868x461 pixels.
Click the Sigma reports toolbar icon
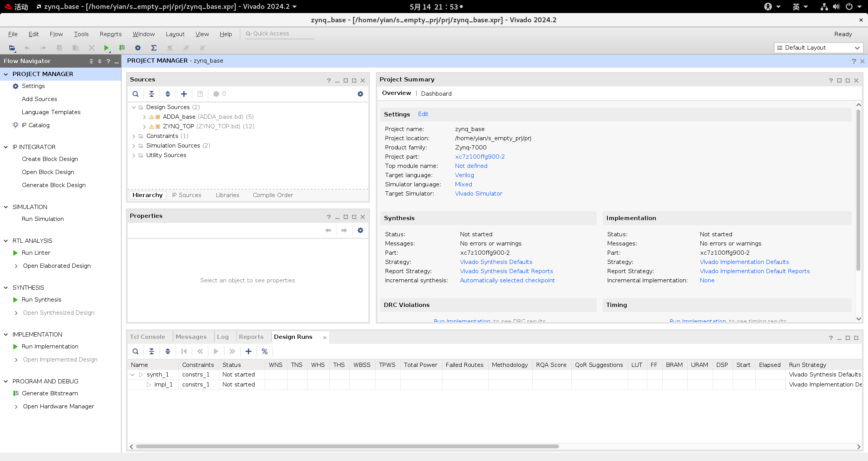click(154, 48)
